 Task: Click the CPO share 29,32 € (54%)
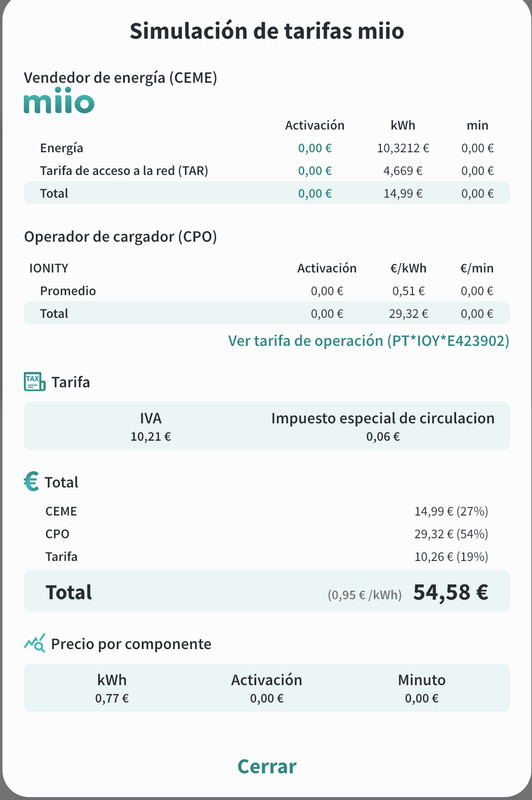click(x=451, y=534)
